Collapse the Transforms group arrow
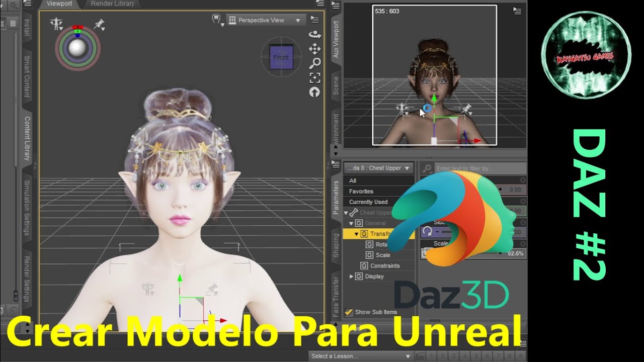 (x=357, y=234)
